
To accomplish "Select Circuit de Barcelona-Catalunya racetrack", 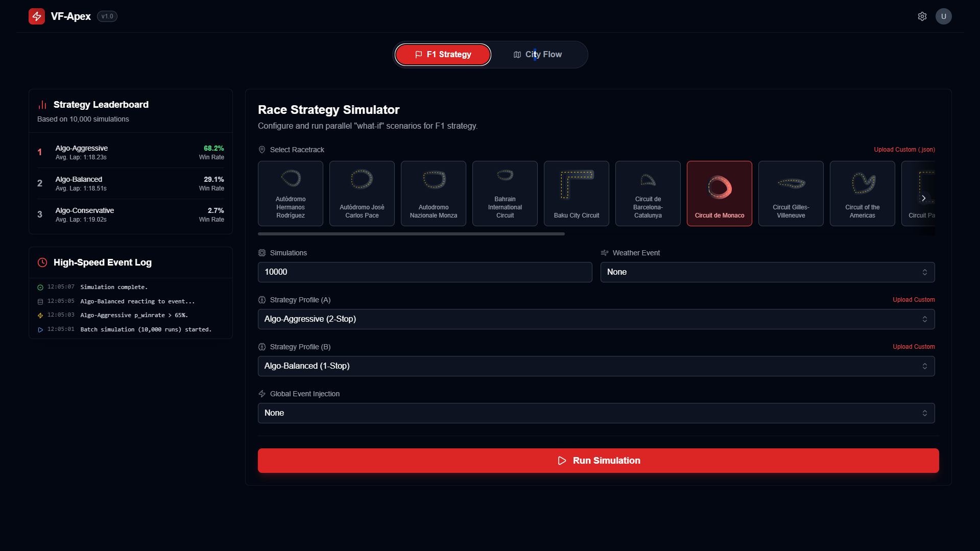I will pyautogui.click(x=648, y=194).
